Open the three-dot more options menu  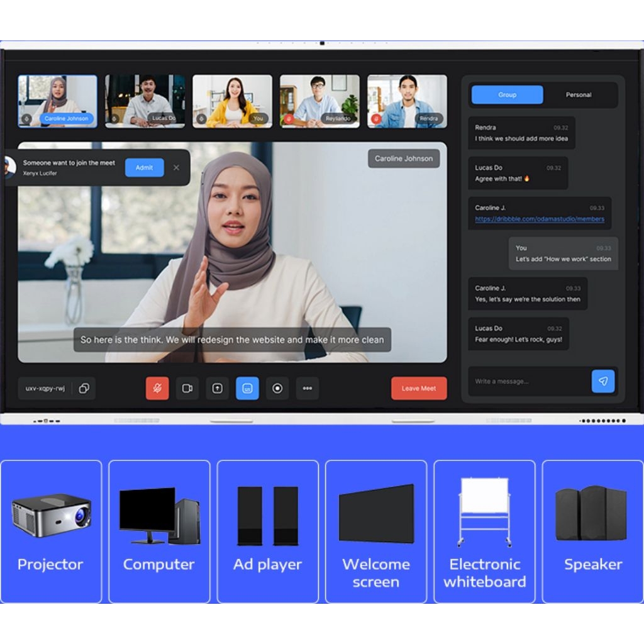click(x=307, y=388)
